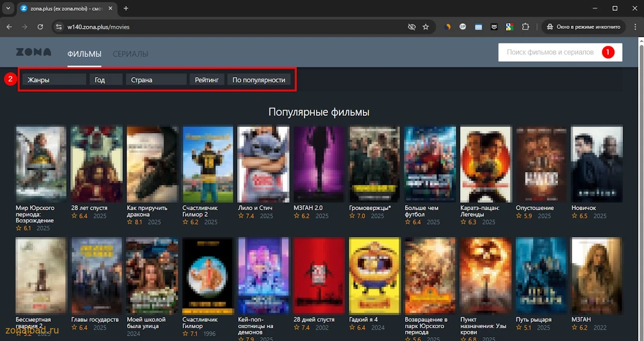Open the Год dropdown filter
The width and height of the screenshot is (644, 341).
tap(106, 80)
